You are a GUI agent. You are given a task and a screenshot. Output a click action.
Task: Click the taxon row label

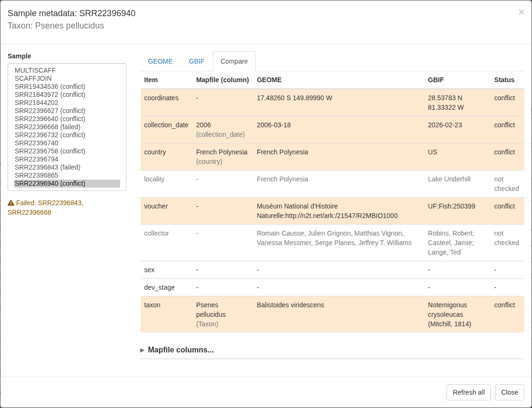152,305
